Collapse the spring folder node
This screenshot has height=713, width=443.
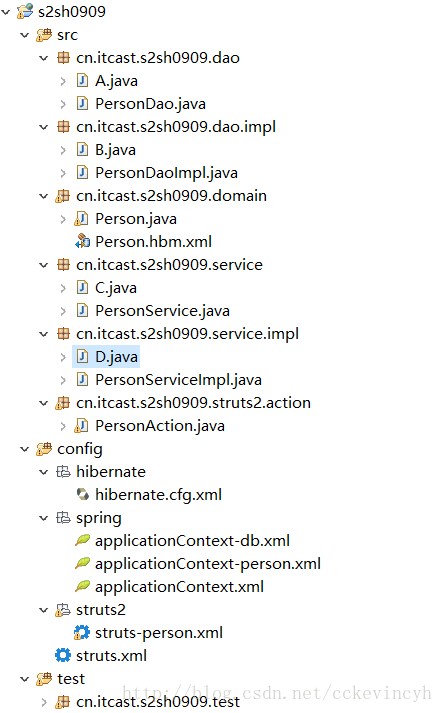(x=44, y=518)
